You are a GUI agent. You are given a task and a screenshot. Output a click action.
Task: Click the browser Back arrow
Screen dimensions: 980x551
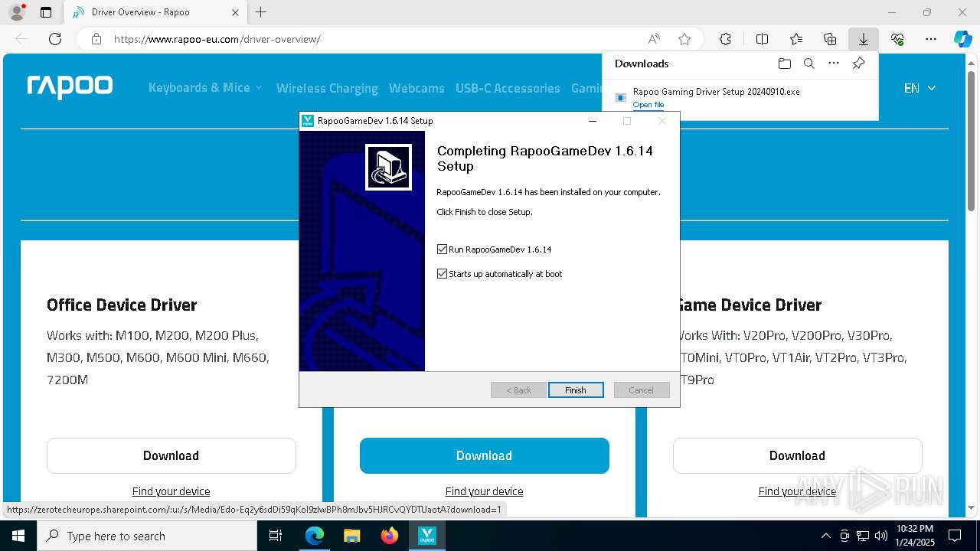[21, 39]
